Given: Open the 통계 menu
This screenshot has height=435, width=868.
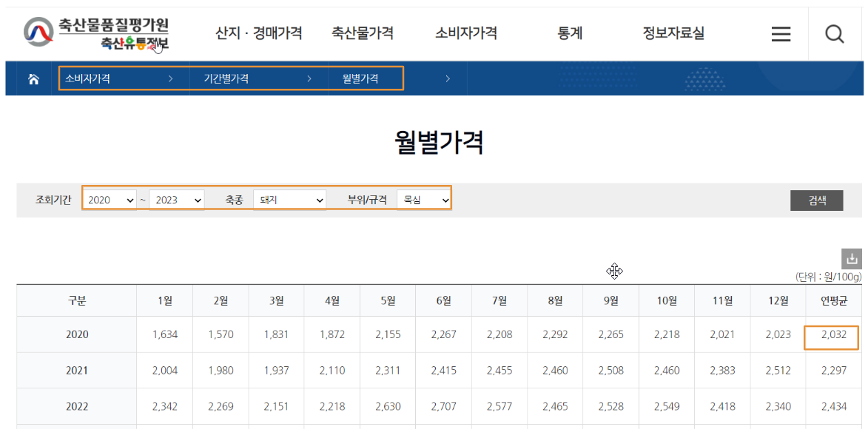Looking at the screenshot, I should (570, 33).
